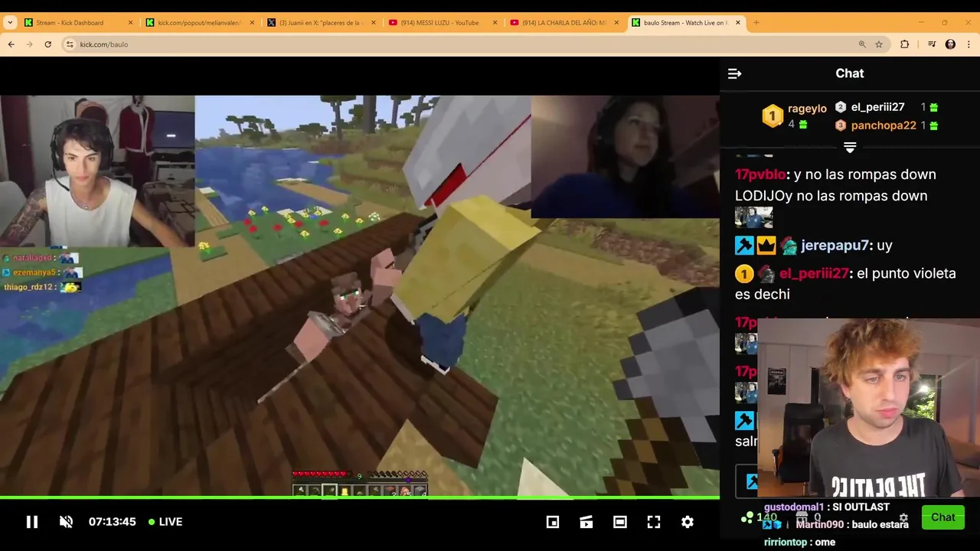Switch to Juanii en X tab

point(320,22)
